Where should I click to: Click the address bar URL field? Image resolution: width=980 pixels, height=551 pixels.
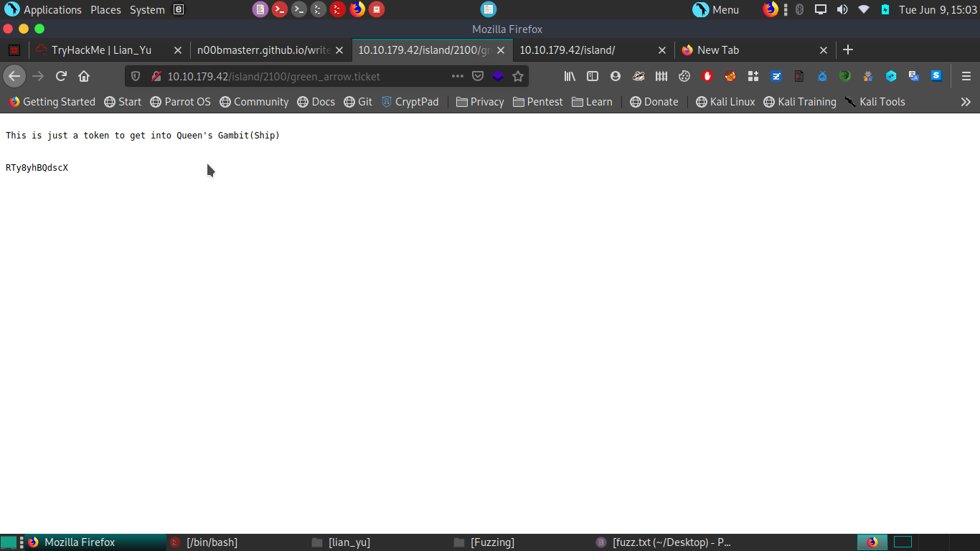tap(301, 76)
